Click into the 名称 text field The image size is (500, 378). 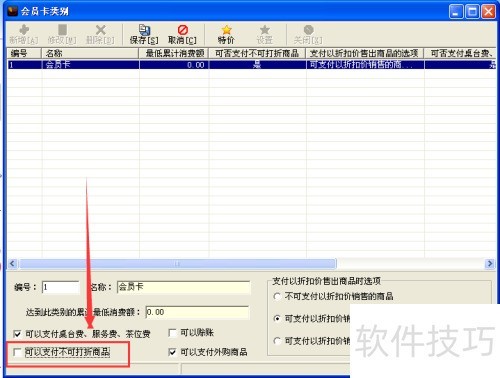(x=184, y=287)
